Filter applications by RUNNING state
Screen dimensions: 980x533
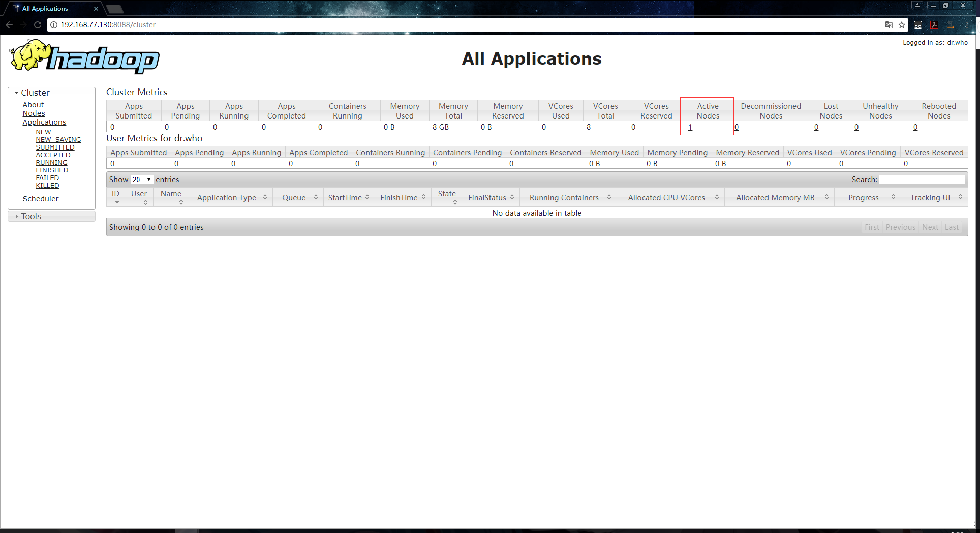click(x=51, y=163)
